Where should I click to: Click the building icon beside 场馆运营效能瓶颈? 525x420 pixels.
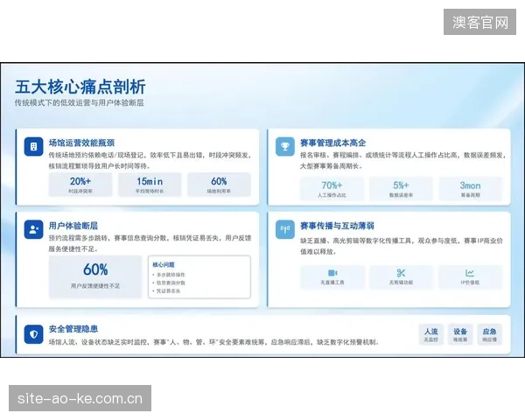click(x=33, y=146)
